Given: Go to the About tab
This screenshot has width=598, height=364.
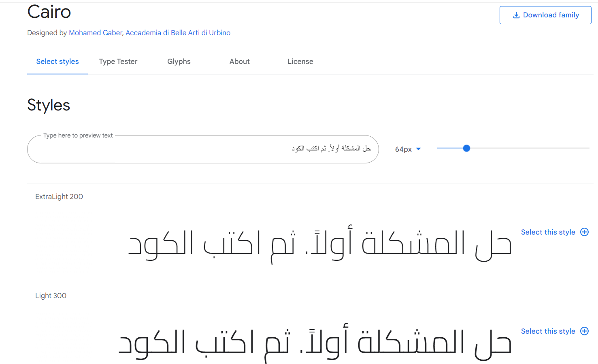Looking at the screenshot, I should coord(240,61).
